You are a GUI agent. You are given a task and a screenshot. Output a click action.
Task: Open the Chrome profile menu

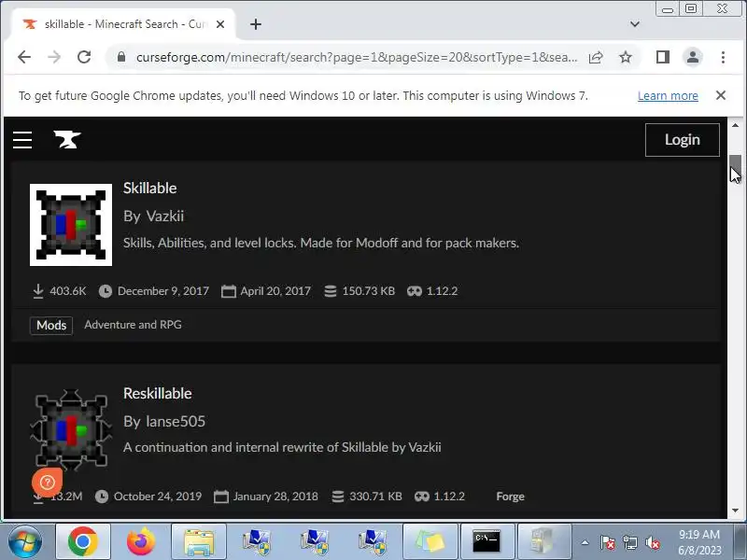pos(693,57)
